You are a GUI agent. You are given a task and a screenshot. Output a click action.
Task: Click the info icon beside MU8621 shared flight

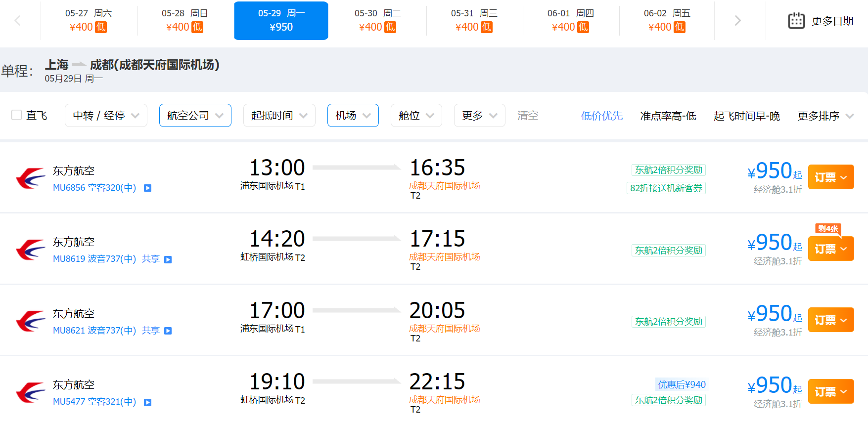point(168,331)
